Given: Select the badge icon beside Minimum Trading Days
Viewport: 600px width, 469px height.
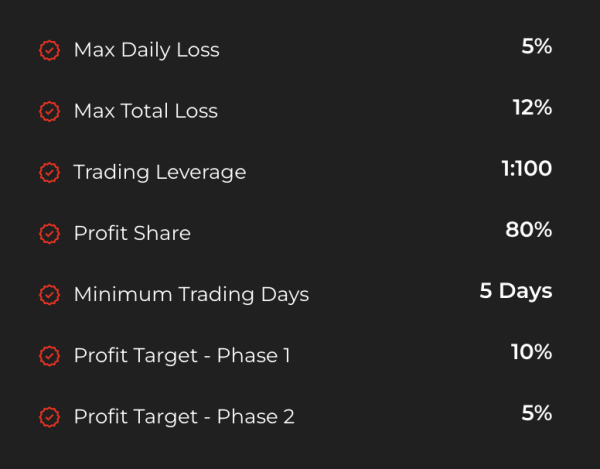Looking at the screenshot, I should coord(49,295).
